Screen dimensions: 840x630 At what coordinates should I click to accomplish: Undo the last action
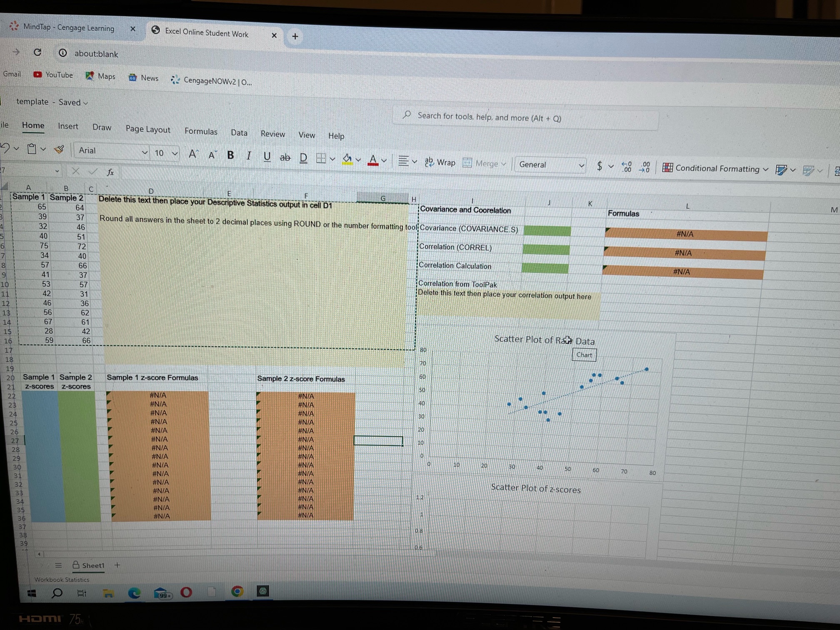coord(5,149)
